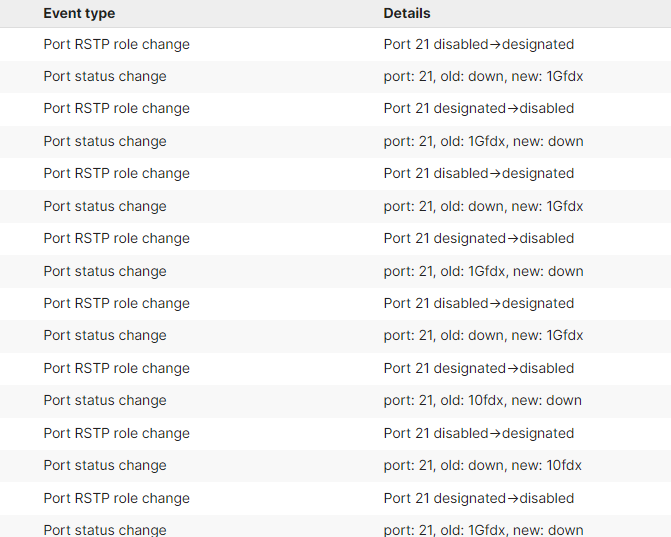671x537 pixels.
Task: Select "Port RSTP role change" directly below the 10fdx-to-down row
Action: pyautogui.click(x=116, y=433)
